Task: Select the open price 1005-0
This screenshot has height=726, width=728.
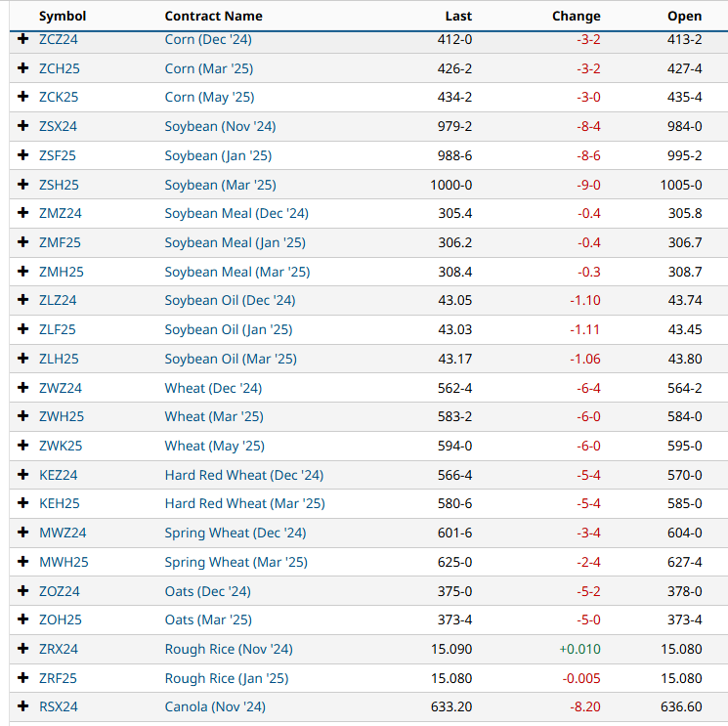Action: 681,185
